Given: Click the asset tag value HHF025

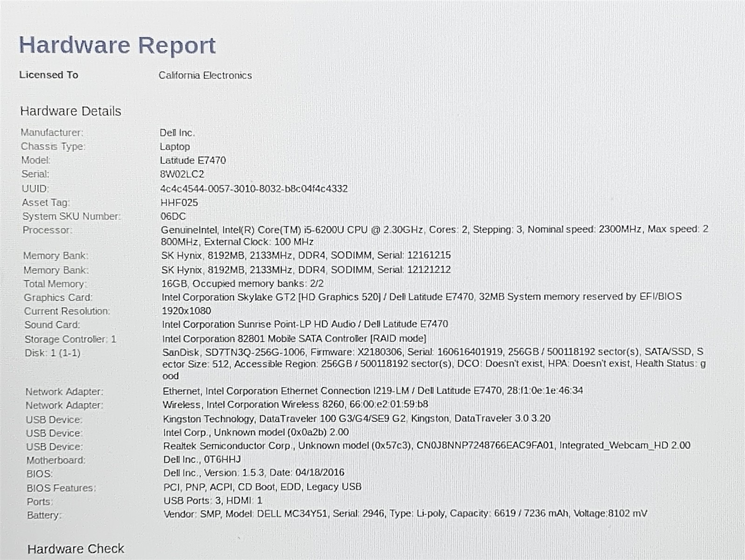Looking at the screenshot, I should (179, 202).
